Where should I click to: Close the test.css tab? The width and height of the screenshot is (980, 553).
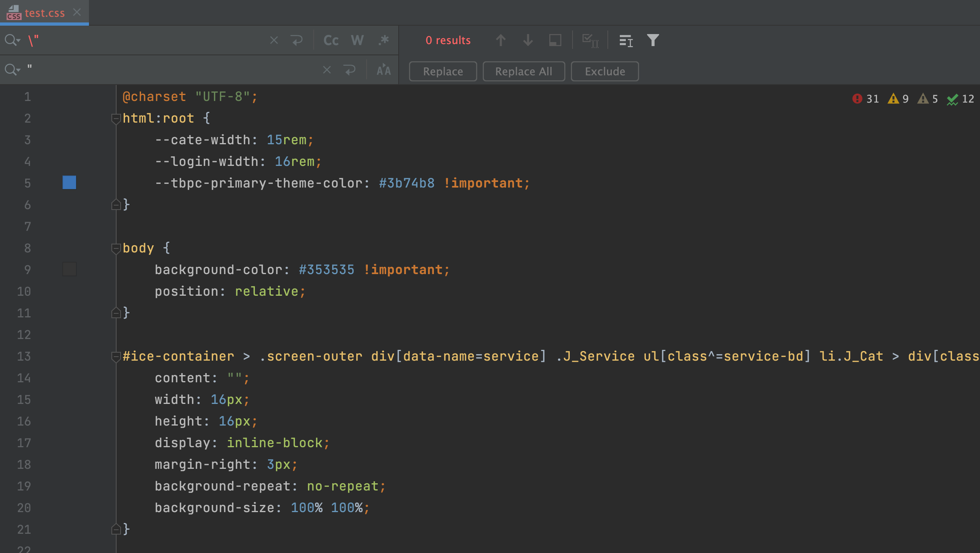pos(77,12)
